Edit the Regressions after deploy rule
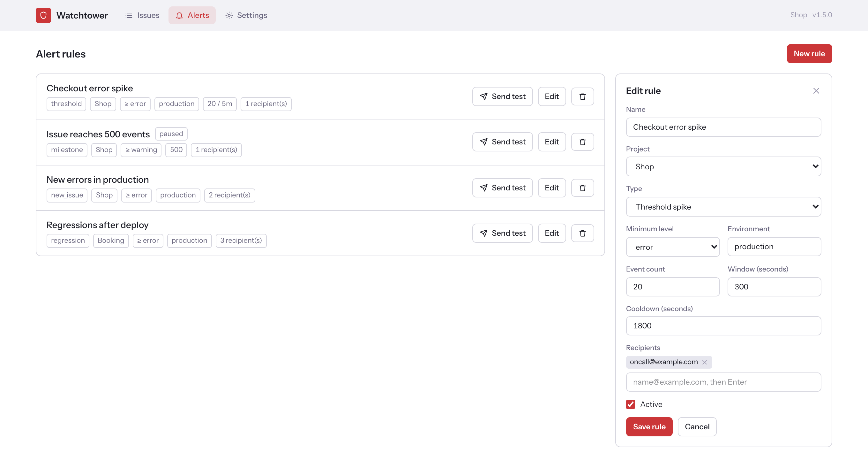This screenshot has width=868, height=460. point(552,234)
